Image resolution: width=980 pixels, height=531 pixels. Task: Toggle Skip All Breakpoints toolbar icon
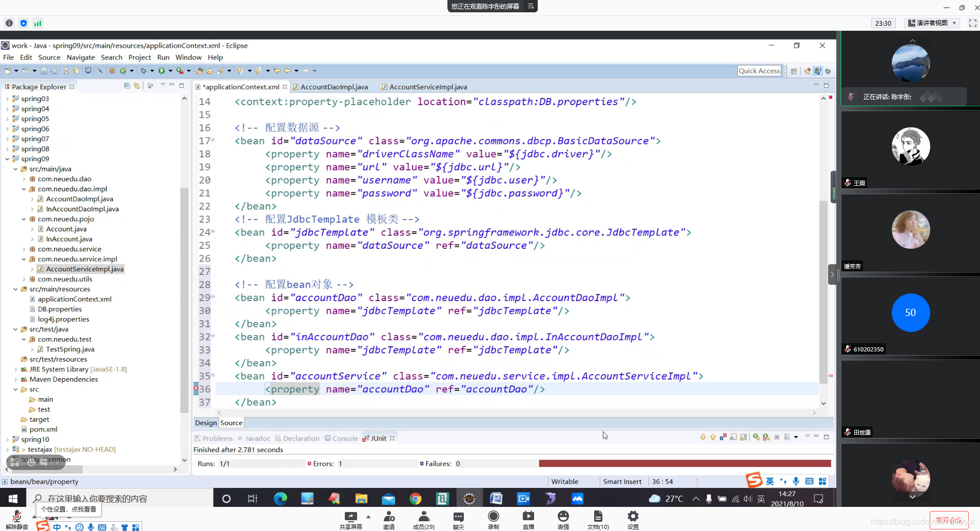tap(100, 71)
